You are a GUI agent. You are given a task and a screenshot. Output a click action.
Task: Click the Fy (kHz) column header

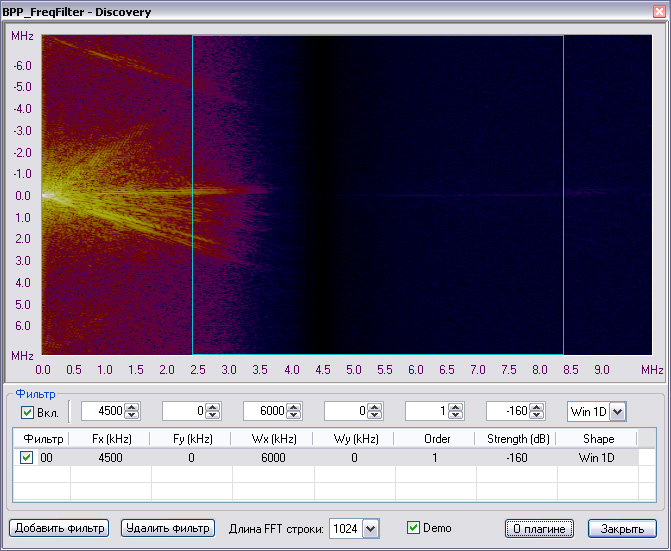190,438
